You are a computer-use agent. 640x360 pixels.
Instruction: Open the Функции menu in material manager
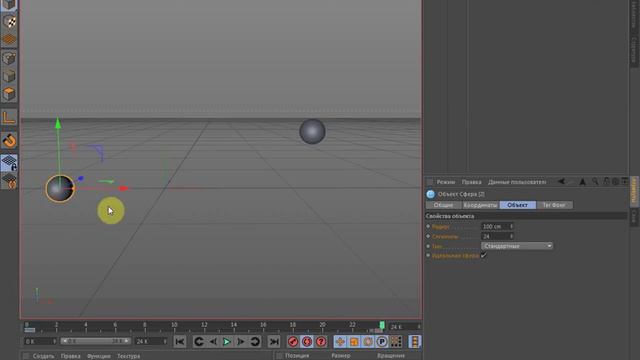point(99,356)
